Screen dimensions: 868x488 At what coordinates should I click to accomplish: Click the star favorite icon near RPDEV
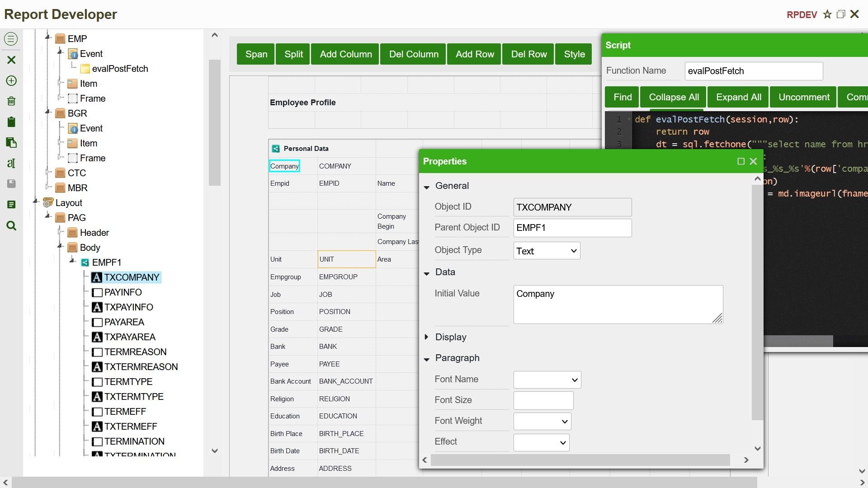(827, 14)
